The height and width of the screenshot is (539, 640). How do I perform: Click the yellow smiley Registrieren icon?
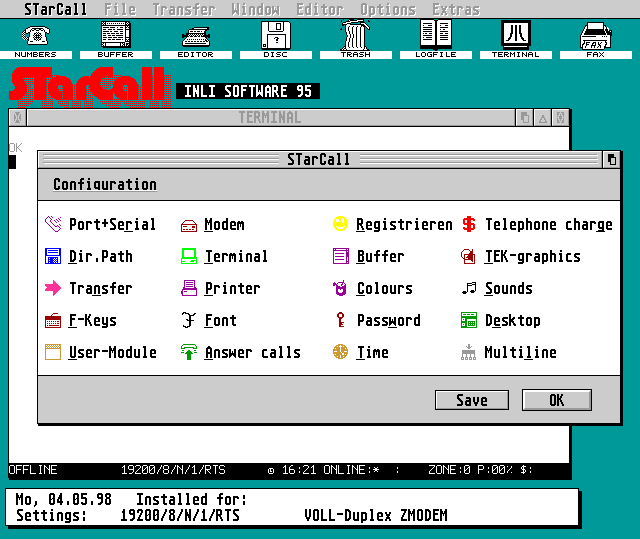pyautogui.click(x=340, y=224)
